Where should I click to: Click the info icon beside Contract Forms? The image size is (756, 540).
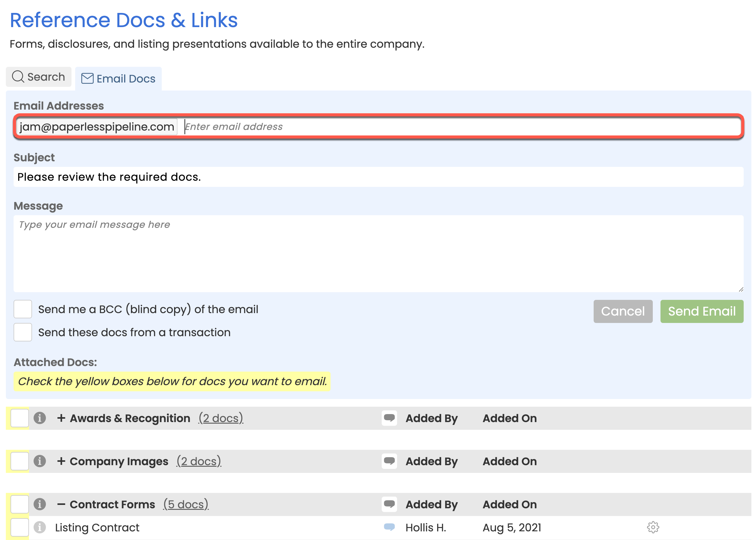click(40, 504)
